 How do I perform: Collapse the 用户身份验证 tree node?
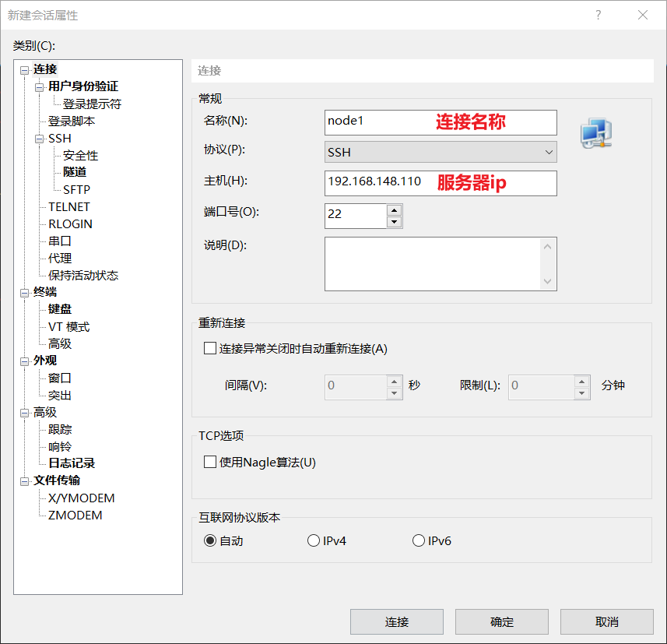coord(39,87)
